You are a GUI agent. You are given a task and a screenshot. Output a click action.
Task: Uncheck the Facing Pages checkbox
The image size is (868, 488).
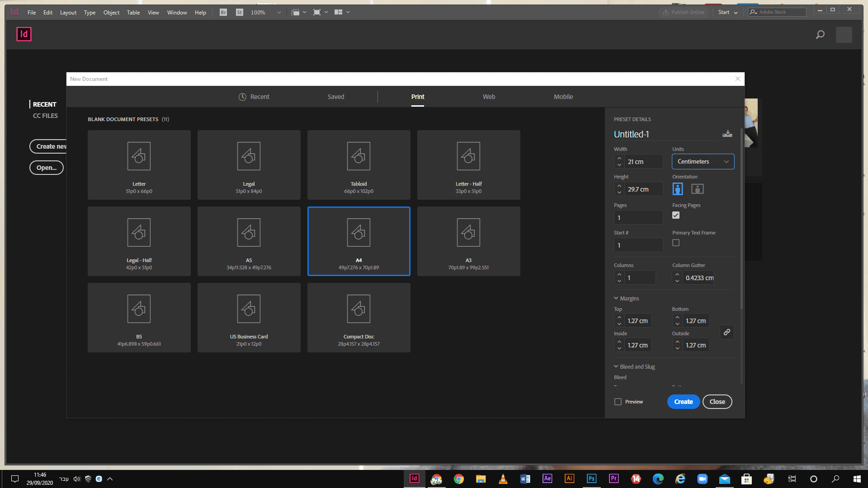click(x=676, y=216)
